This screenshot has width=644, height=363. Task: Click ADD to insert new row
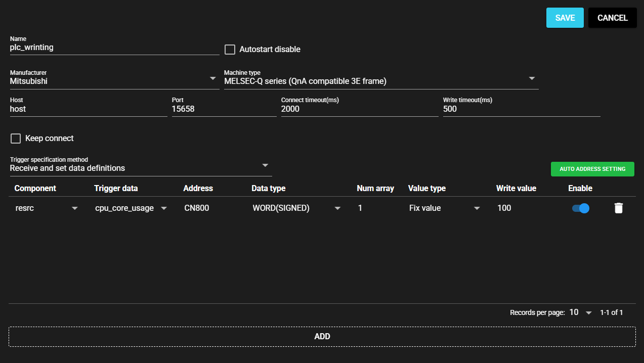[322, 337]
